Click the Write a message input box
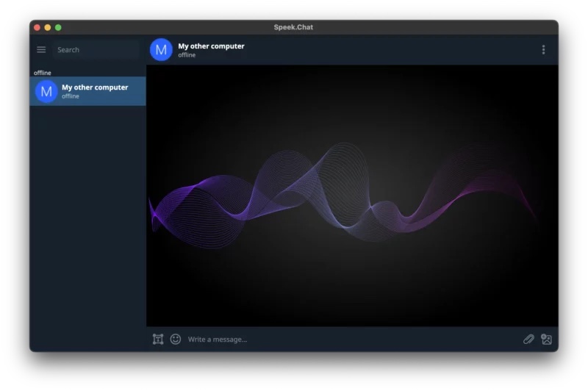 click(x=345, y=339)
